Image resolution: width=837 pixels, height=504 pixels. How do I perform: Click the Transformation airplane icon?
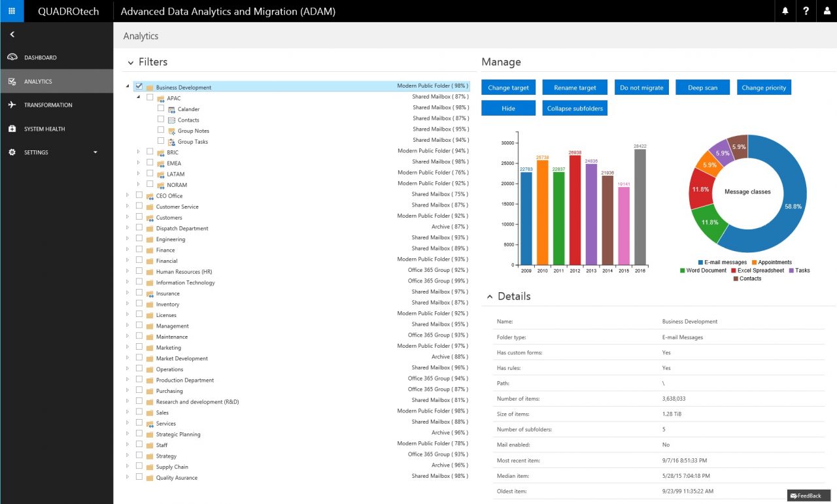[12, 105]
